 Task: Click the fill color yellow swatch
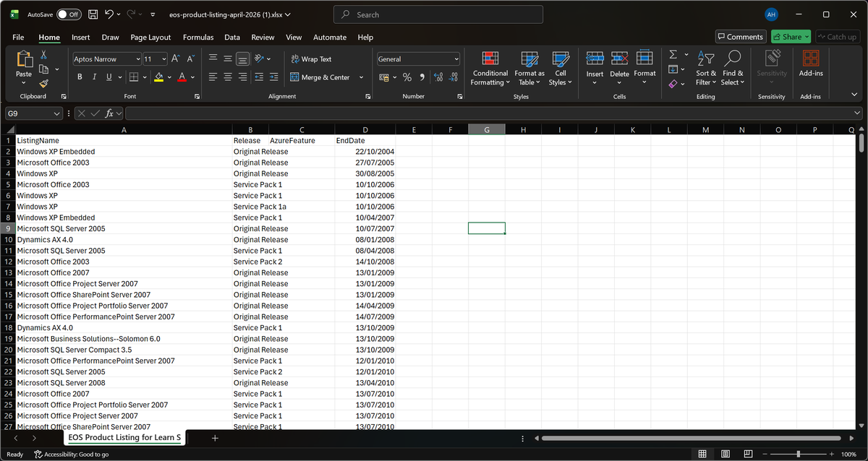pos(159,77)
